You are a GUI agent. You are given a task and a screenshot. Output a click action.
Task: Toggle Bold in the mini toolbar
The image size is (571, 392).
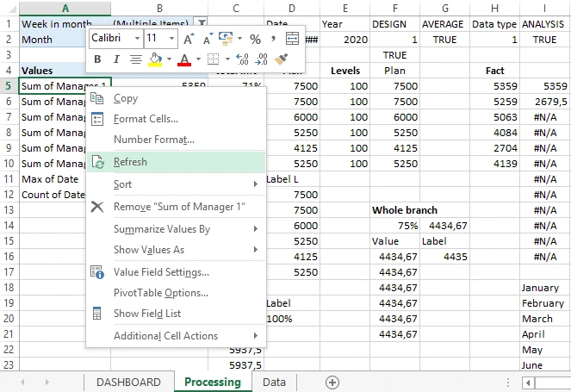click(97, 59)
